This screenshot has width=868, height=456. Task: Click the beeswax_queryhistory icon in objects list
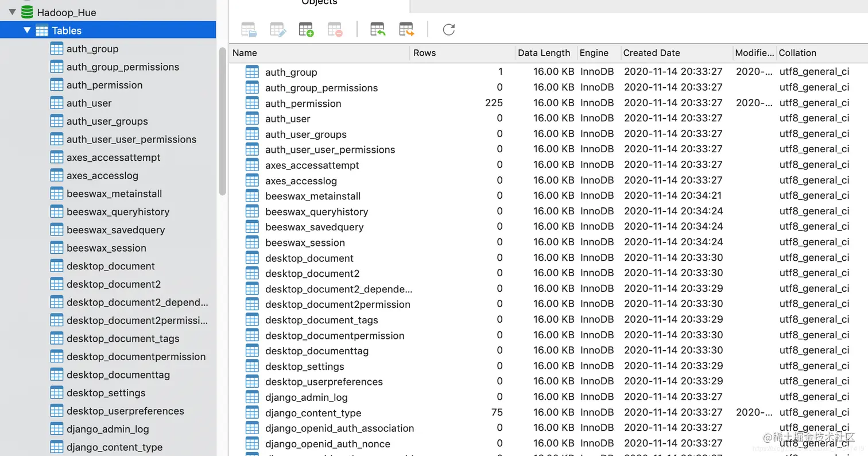click(x=252, y=211)
